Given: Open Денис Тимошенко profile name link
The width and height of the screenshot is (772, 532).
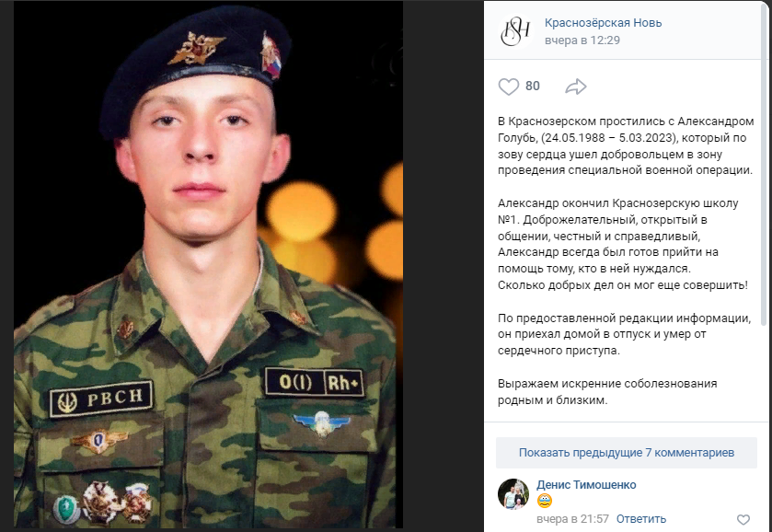Looking at the screenshot, I should (x=586, y=485).
